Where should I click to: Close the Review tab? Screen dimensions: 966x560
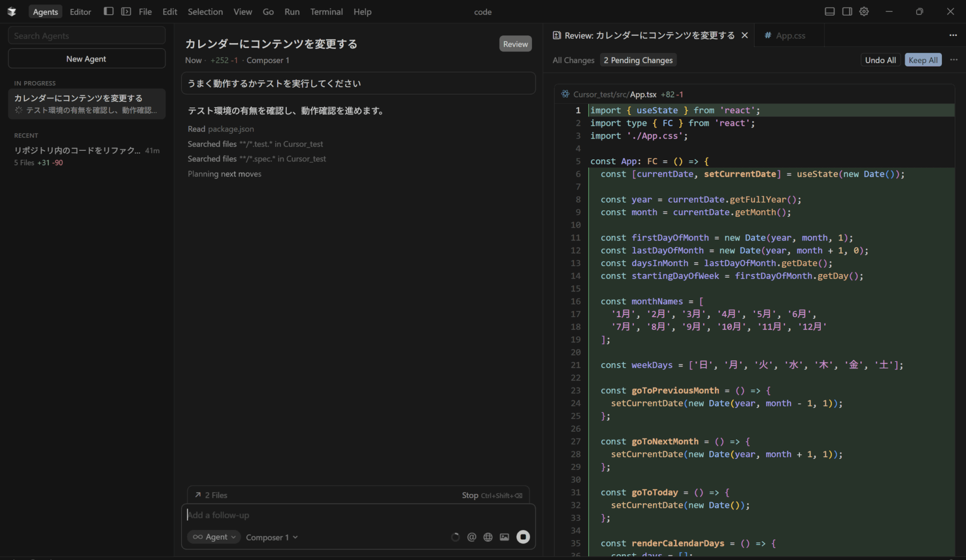(x=745, y=35)
